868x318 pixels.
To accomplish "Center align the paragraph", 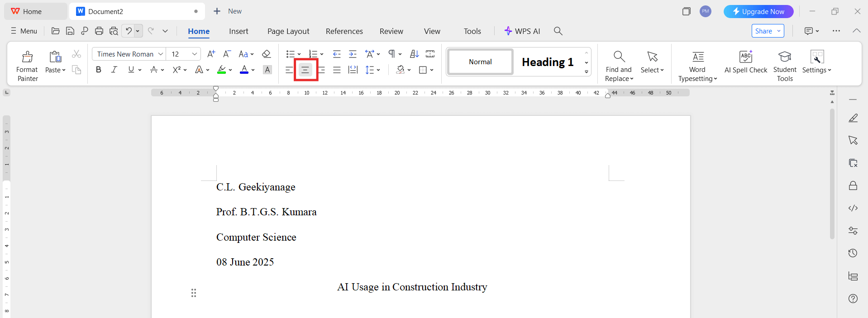I will 305,70.
